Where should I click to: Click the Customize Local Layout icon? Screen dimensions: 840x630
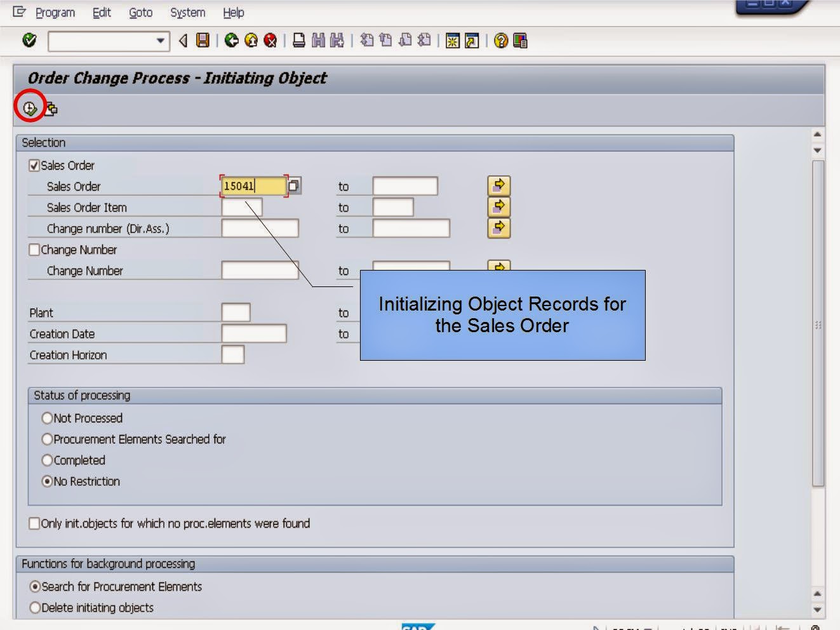[519, 41]
